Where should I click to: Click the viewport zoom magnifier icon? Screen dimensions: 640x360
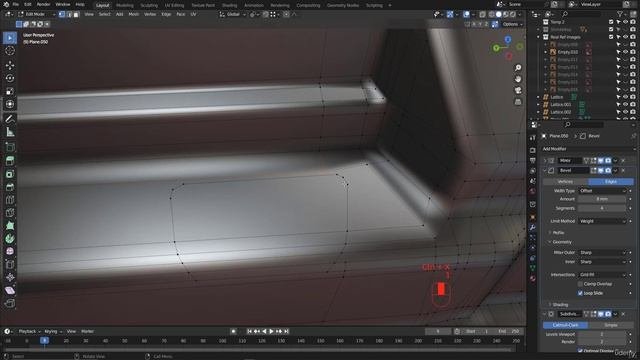click(518, 68)
